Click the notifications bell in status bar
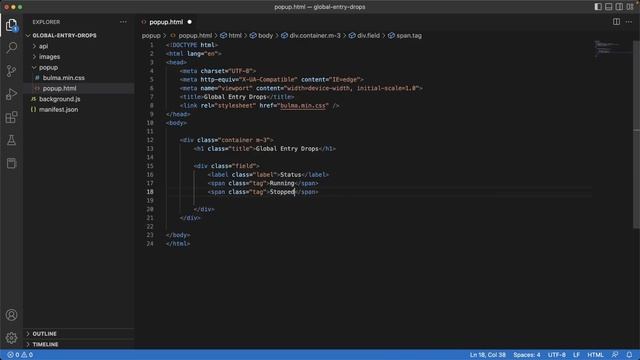 (x=629, y=355)
